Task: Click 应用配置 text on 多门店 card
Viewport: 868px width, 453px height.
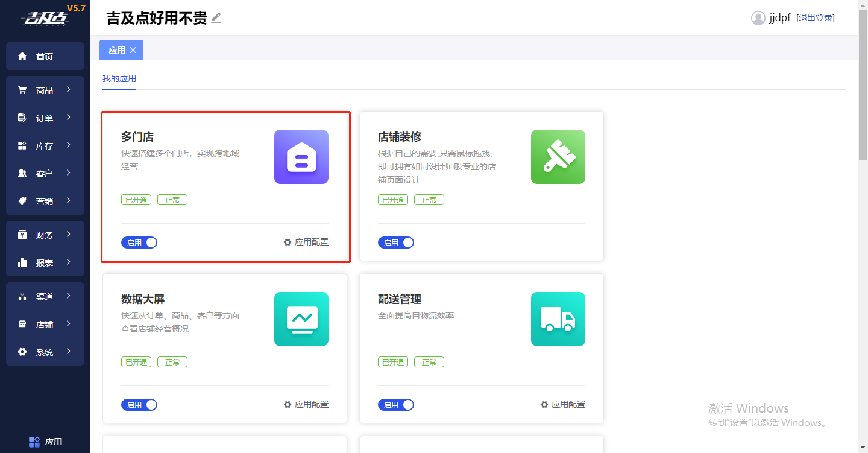Action: coord(312,242)
